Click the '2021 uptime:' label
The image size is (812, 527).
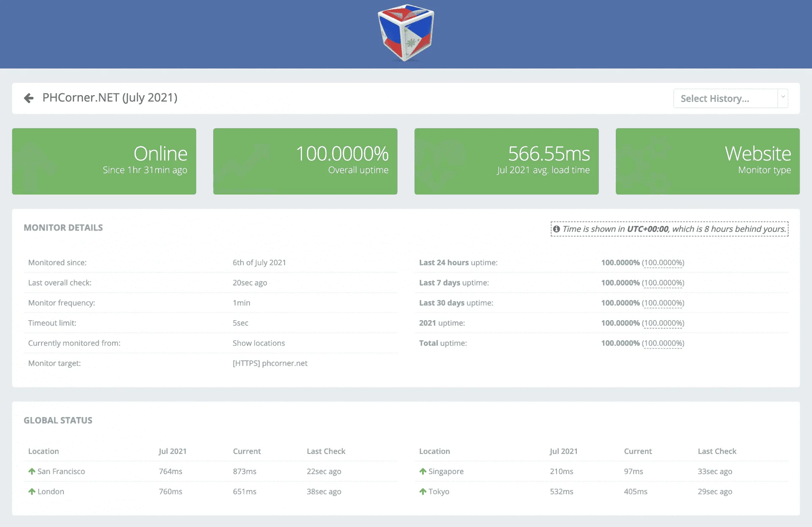point(442,323)
